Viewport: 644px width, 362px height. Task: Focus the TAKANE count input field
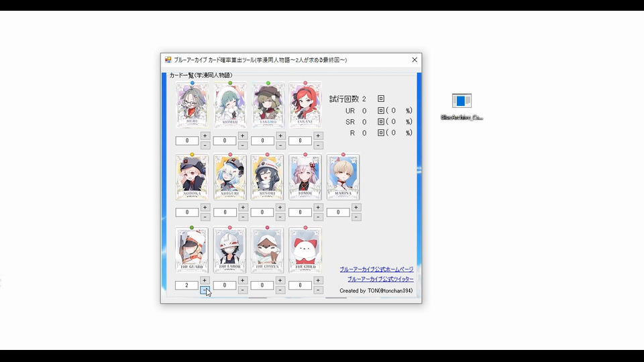coord(301,141)
